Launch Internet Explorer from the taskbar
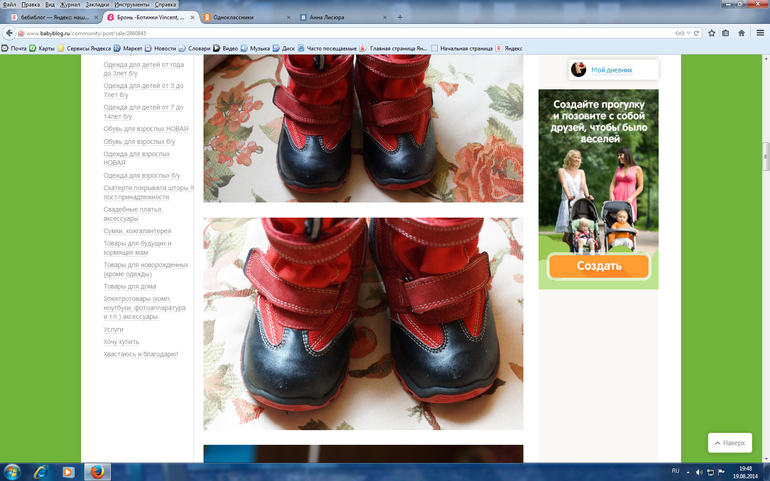770x481 pixels. [42, 471]
